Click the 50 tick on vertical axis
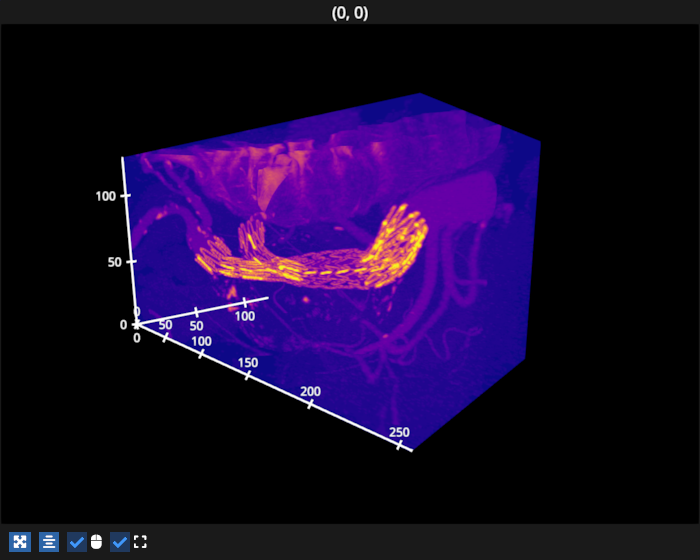Image resolution: width=700 pixels, height=560 pixels. [112, 262]
